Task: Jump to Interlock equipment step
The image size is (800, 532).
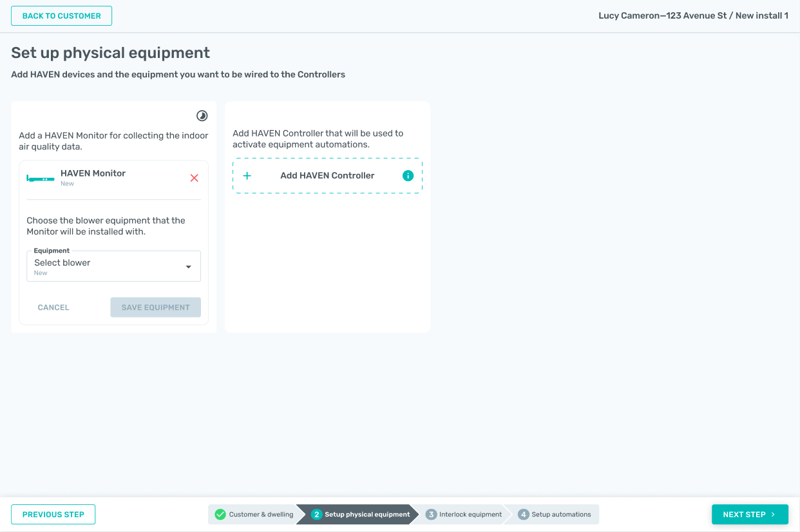Action: pos(462,514)
